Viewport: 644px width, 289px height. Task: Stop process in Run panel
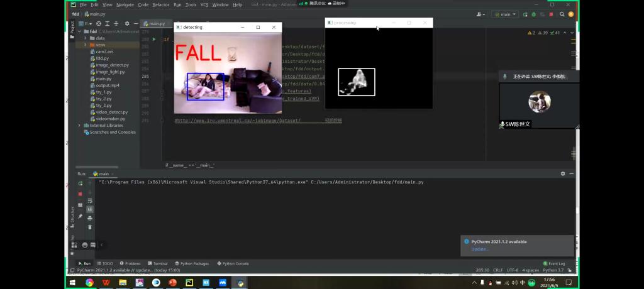point(80,194)
